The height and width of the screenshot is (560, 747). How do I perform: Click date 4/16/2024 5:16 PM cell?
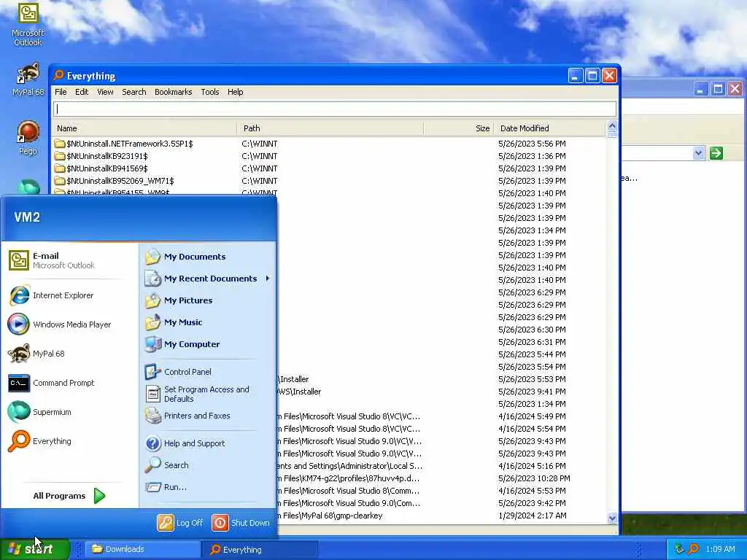click(532, 466)
